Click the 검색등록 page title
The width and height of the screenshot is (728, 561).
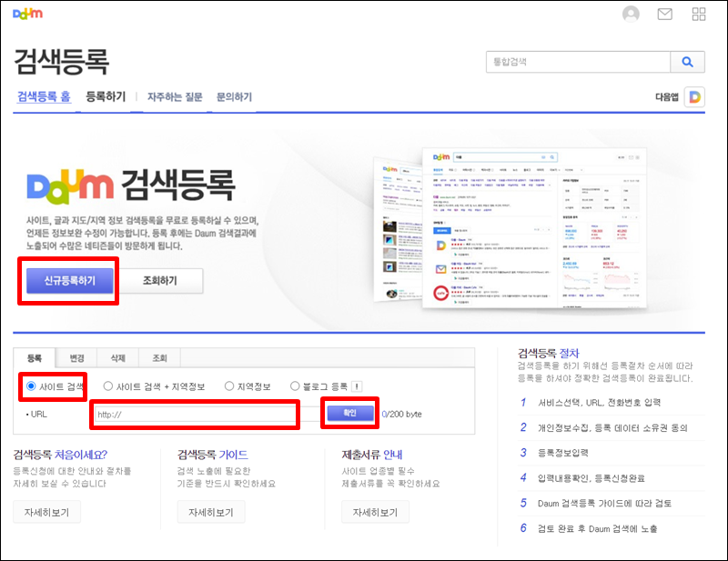click(x=62, y=61)
